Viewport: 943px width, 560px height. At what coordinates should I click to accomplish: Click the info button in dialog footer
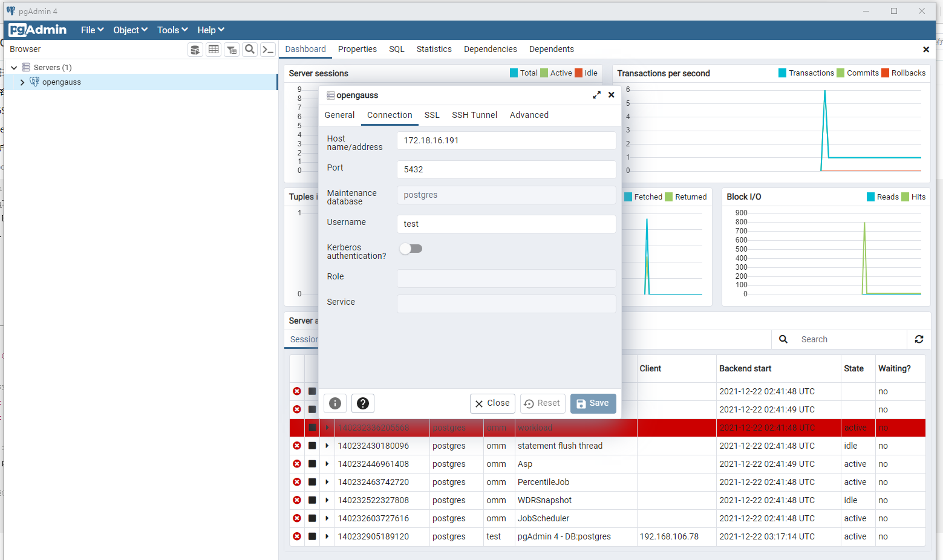click(335, 403)
